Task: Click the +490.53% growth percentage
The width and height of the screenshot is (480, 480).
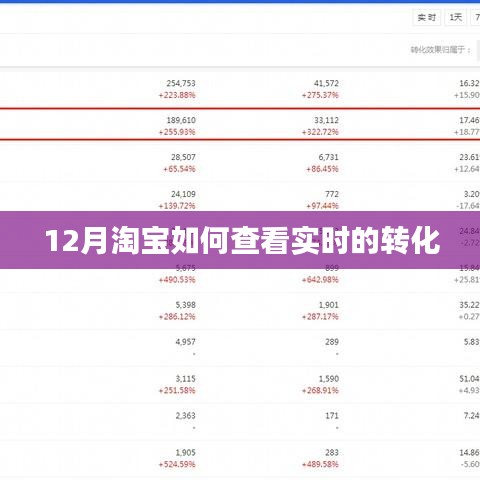Action: 177,280
